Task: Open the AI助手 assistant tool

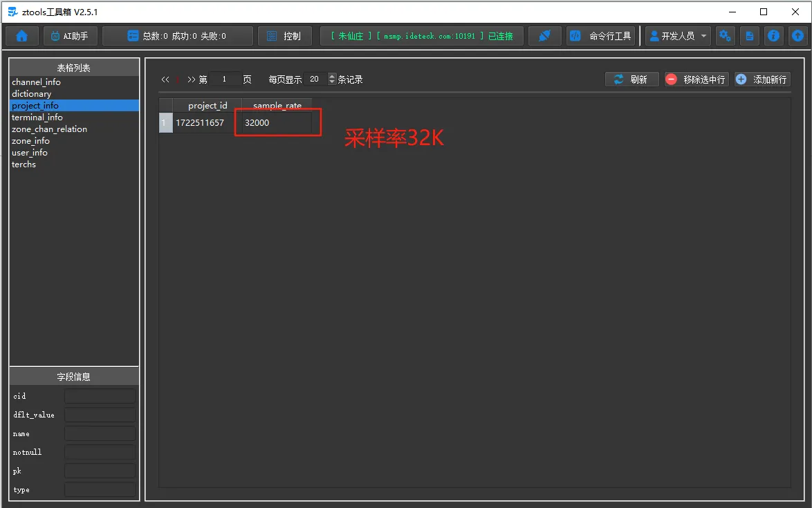Action: click(x=69, y=35)
